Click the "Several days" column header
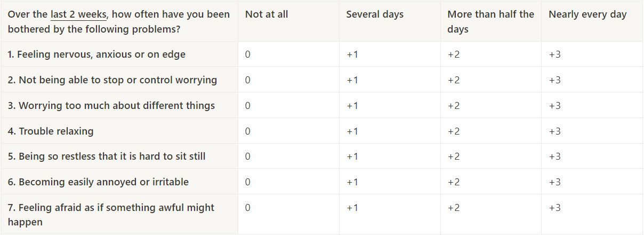 pos(375,14)
